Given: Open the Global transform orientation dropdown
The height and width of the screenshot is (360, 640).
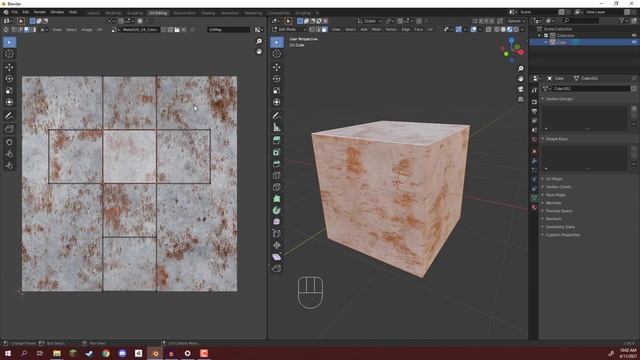Looking at the screenshot, I should click(370, 21).
